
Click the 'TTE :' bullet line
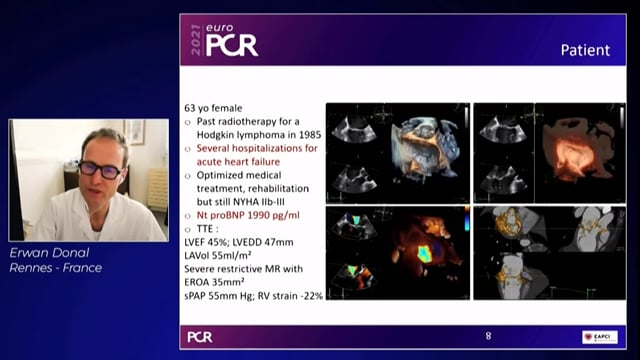coord(207,229)
